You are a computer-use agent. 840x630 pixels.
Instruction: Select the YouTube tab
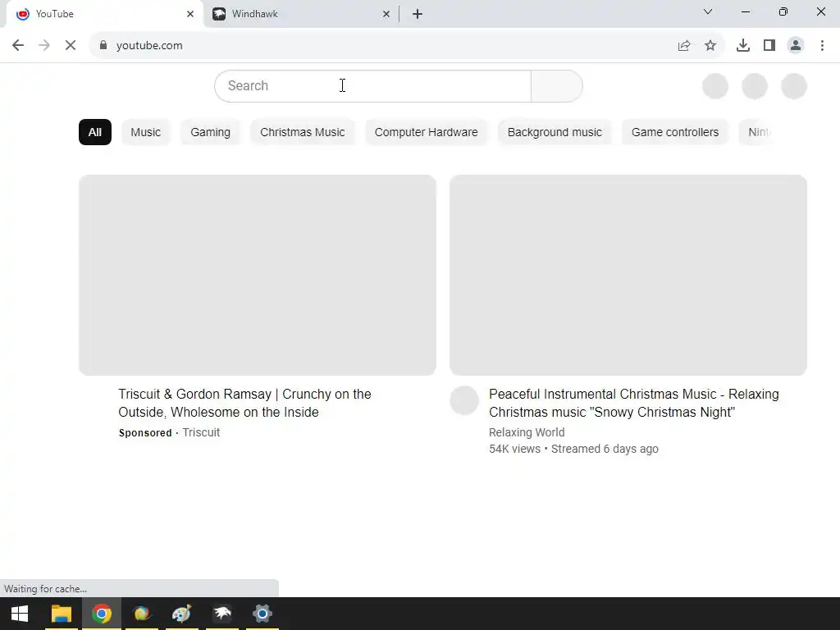pos(104,14)
